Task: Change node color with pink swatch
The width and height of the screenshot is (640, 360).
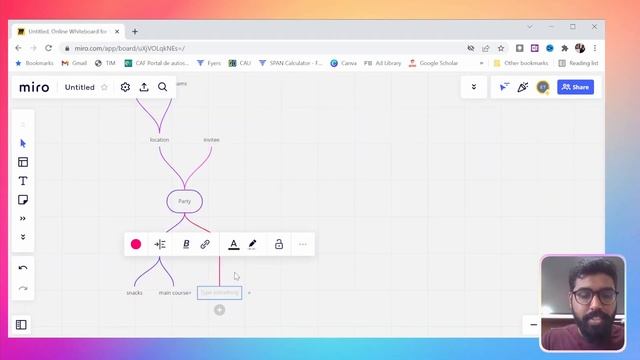Action: 136,244
